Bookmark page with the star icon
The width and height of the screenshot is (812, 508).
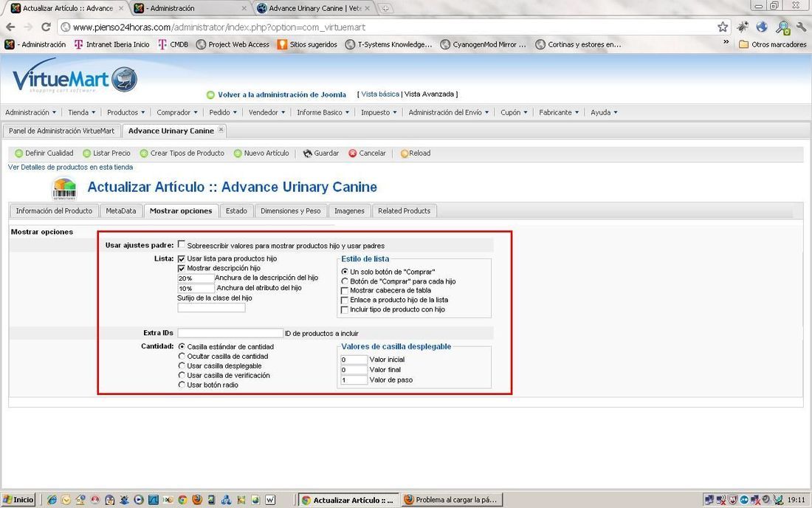723,27
